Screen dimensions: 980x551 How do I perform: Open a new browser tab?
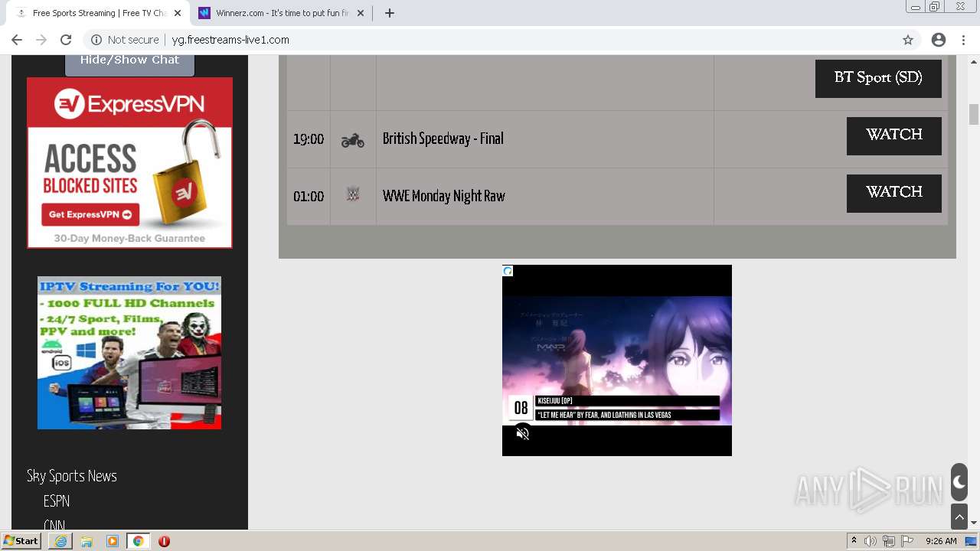coord(389,13)
